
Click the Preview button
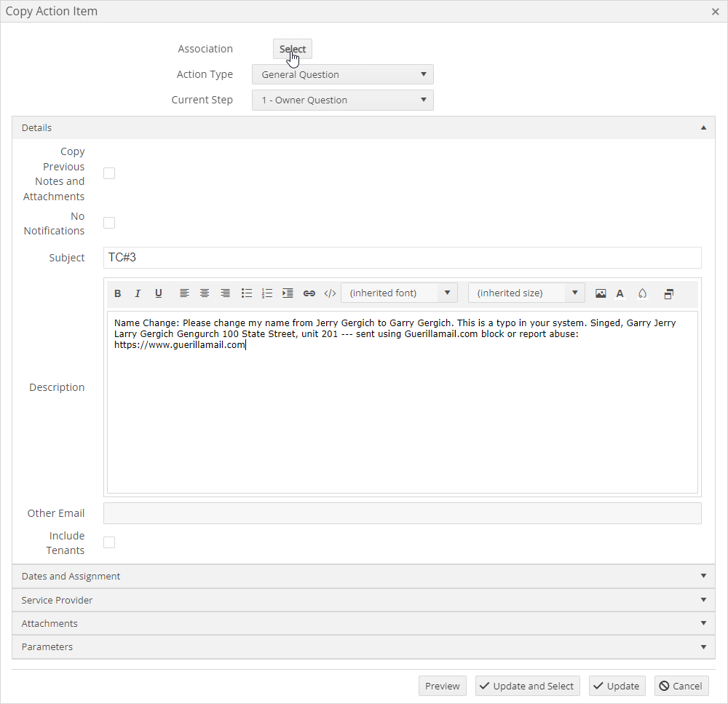[443, 686]
